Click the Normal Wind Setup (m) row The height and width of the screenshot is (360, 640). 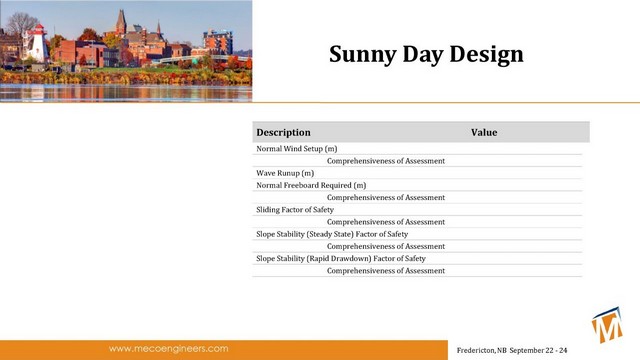(417, 149)
